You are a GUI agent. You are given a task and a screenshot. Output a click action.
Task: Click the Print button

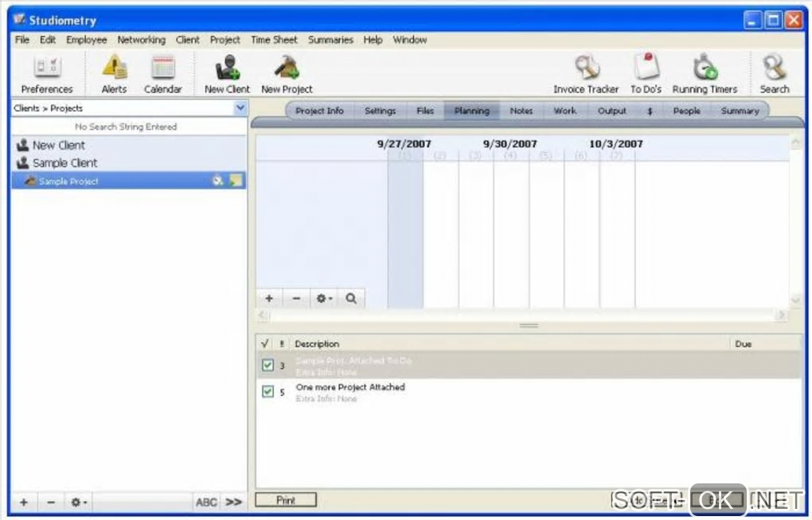click(286, 500)
